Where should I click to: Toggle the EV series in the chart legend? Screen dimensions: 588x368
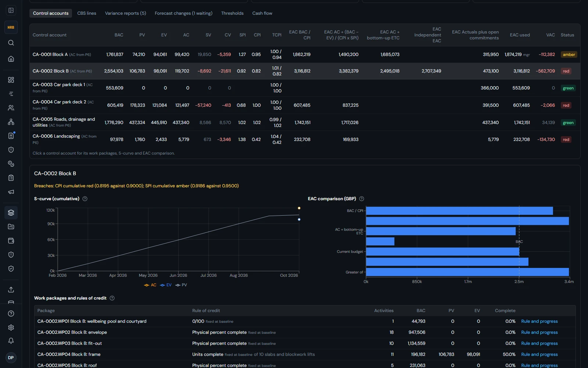coord(166,285)
